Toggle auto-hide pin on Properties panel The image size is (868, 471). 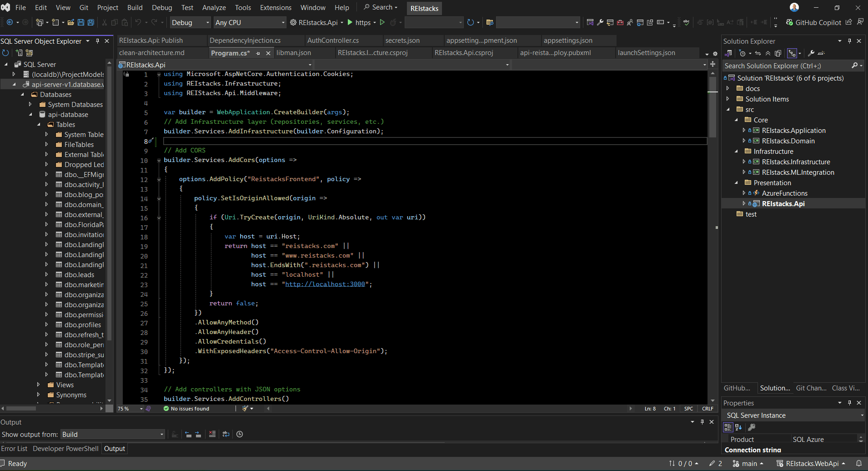tap(849, 403)
